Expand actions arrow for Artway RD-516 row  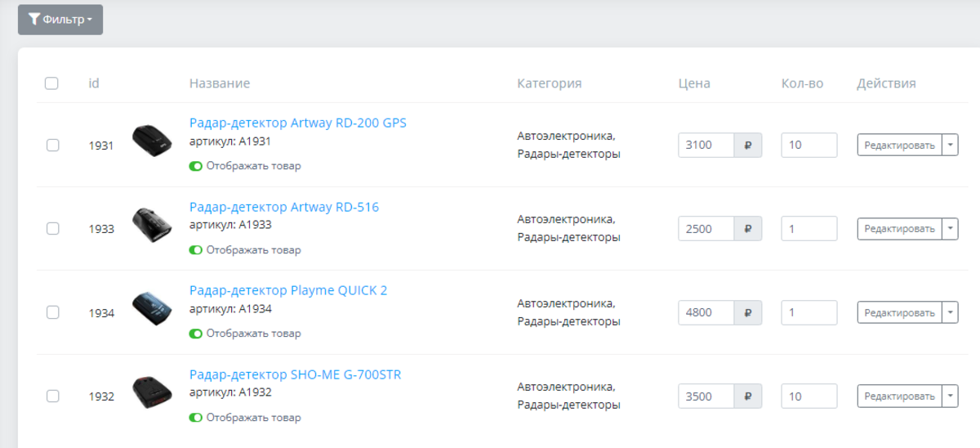[950, 229]
